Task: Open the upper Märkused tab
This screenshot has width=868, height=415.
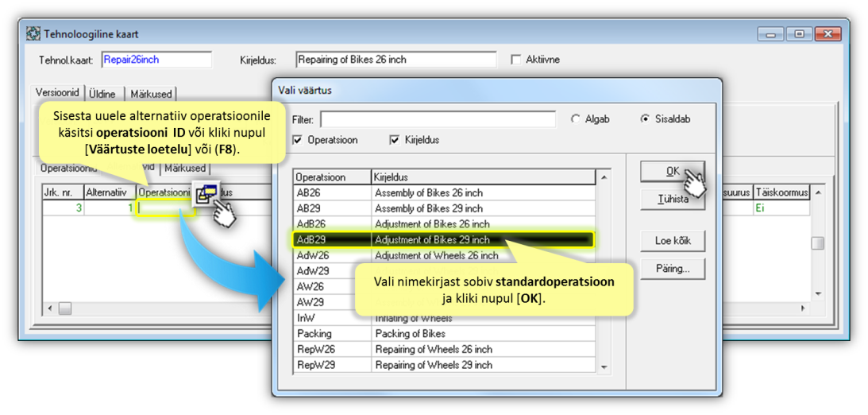Action: pyautogui.click(x=150, y=94)
